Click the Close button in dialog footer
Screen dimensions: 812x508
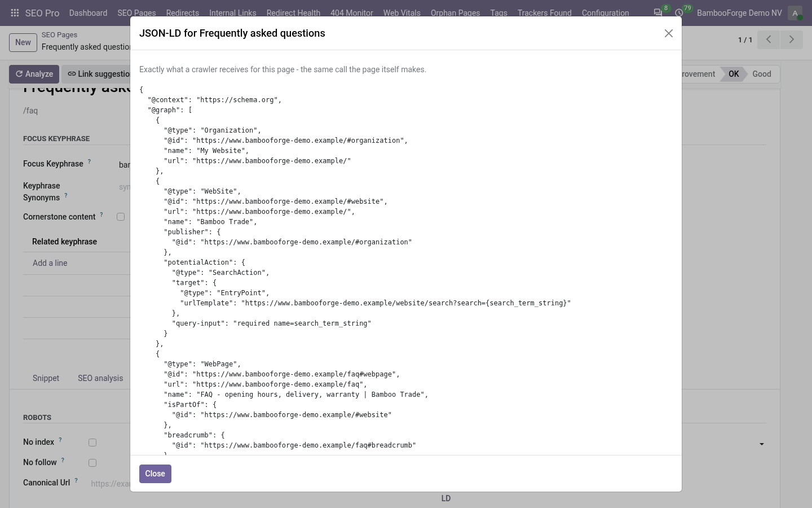pos(155,474)
